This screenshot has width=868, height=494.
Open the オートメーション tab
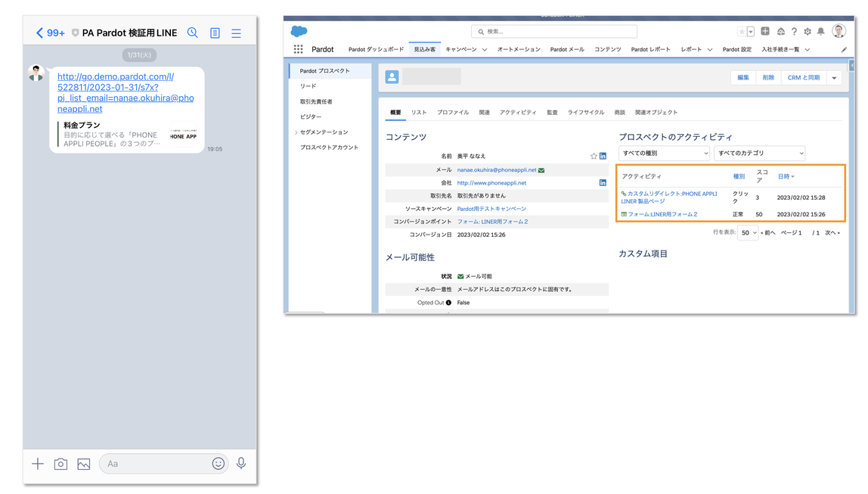tap(519, 49)
